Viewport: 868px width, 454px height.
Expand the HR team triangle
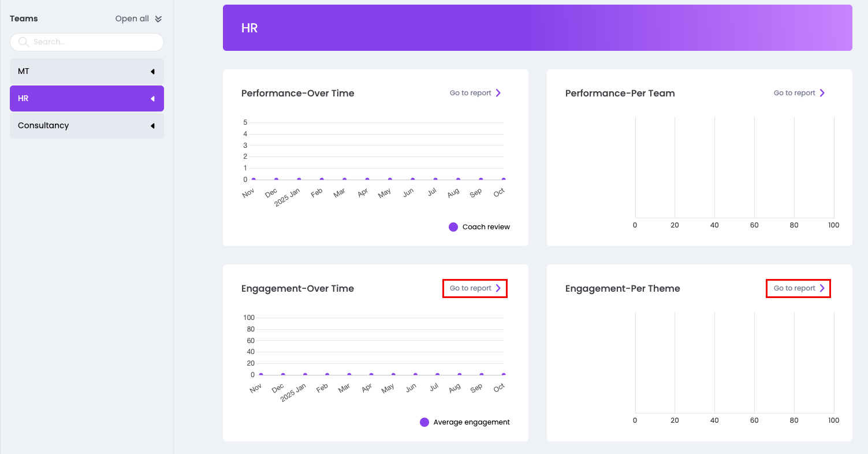(152, 99)
